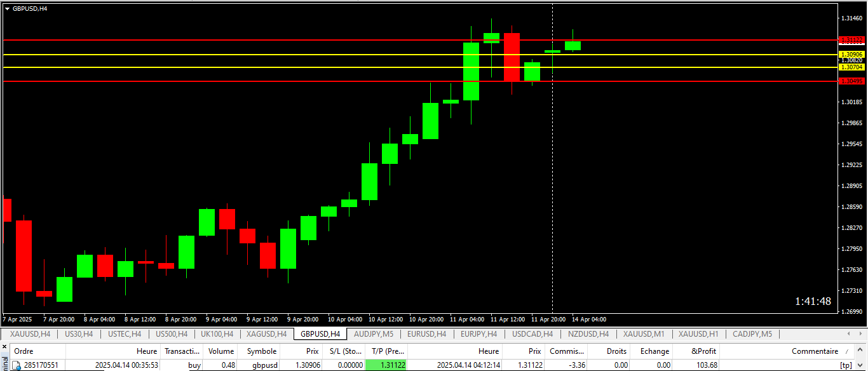Open the XAUUSD,M1 chart tab
The height and width of the screenshot is (371, 868).
pyautogui.click(x=644, y=334)
